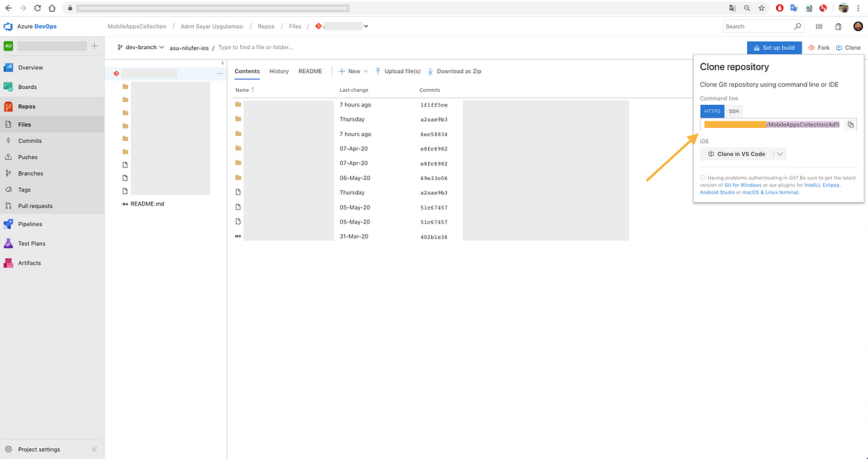Select the HTTPS clone option
This screenshot has height=459, width=868.
tap(712, 111)
